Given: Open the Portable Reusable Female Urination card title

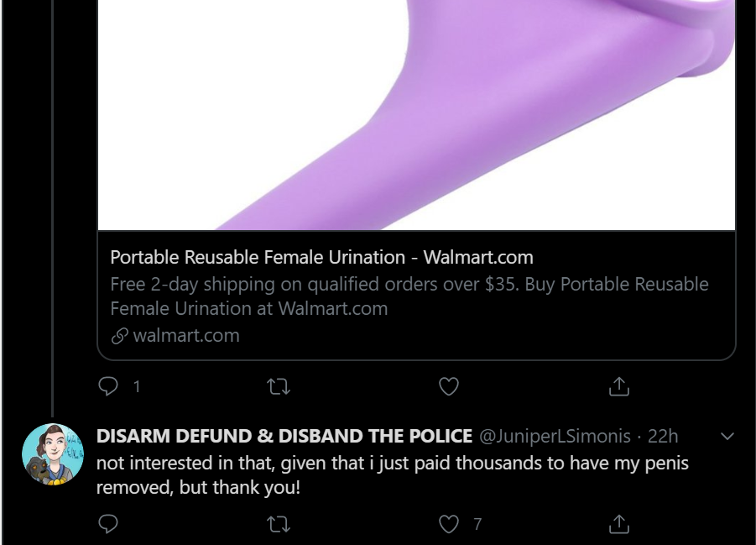Looking at the screenshot, I should coord(321,257).
